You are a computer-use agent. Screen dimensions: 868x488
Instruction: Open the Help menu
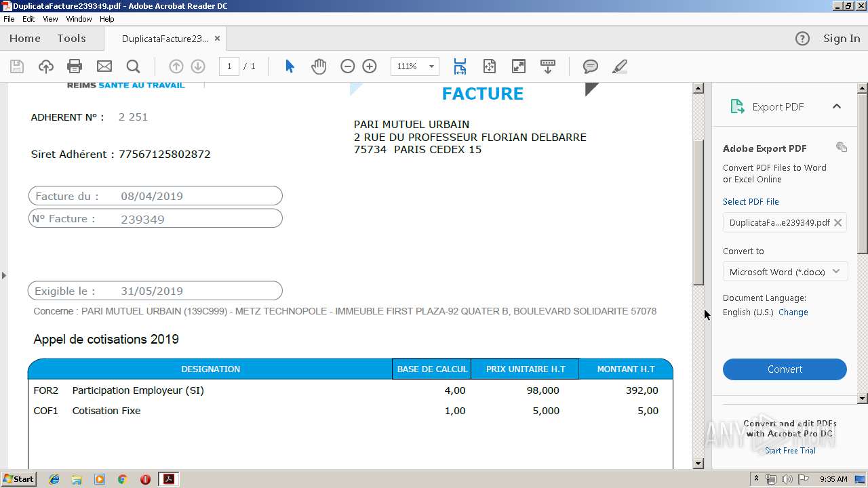(x=107, y=19)
